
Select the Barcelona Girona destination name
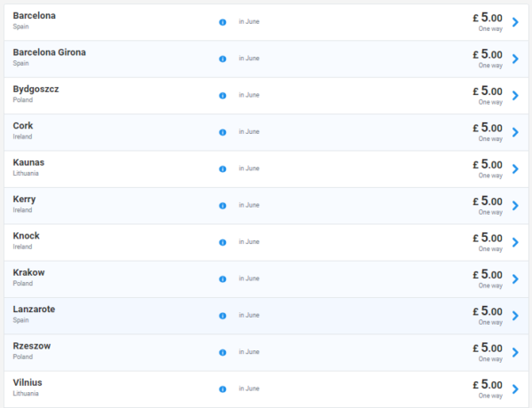(49, 52)
